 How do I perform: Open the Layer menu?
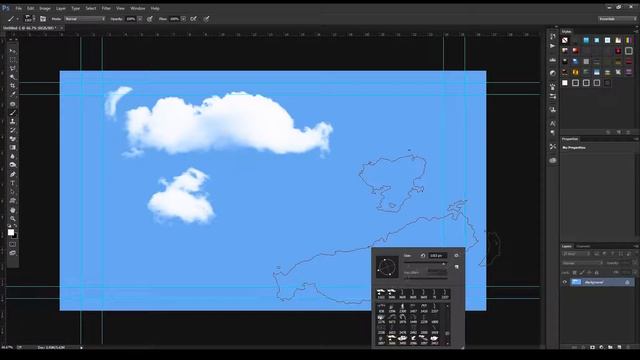(x=61, y=8)
